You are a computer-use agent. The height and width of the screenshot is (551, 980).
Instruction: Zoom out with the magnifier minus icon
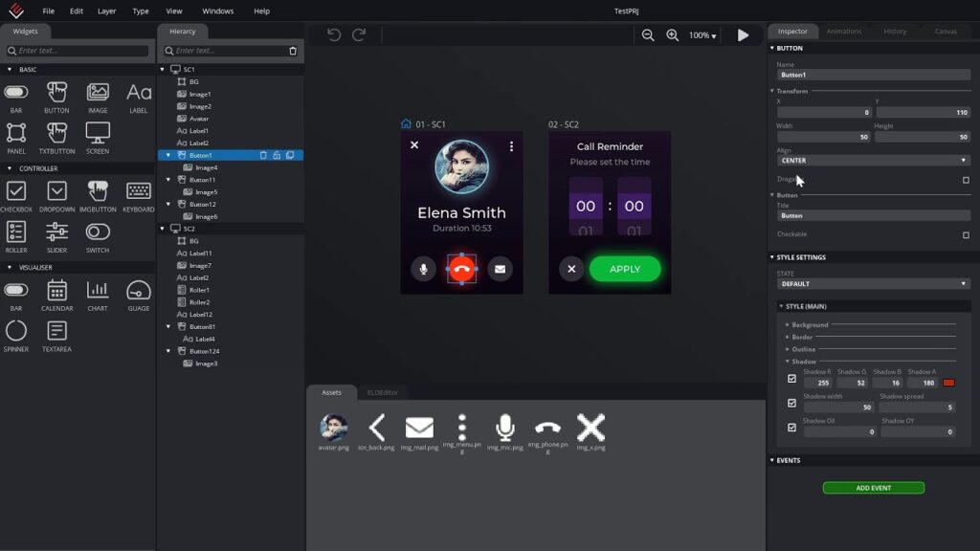coord(648,35)
